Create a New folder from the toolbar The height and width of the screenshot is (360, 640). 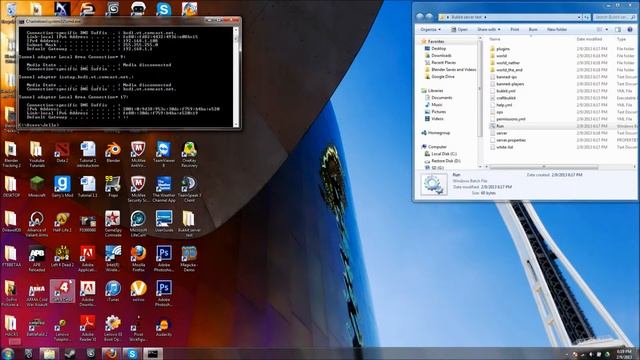click(x=557, y=29)
